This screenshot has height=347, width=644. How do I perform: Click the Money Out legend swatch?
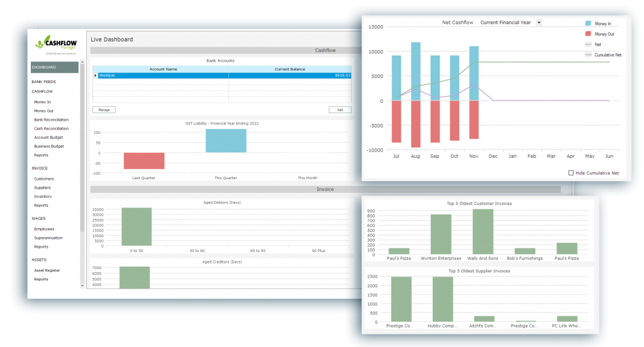[x=588, y=34]
